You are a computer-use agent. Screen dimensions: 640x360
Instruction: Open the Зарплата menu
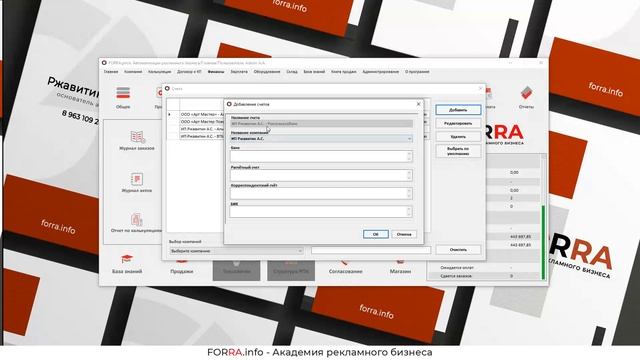click(239, 72)
